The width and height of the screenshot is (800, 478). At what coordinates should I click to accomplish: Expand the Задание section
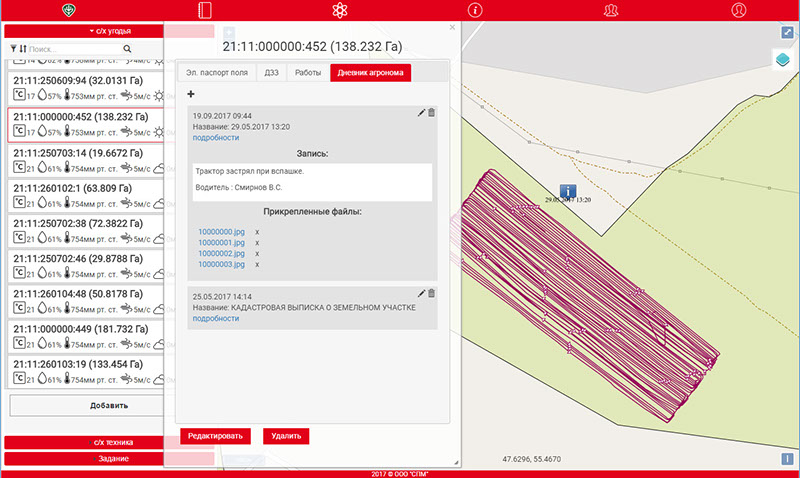(x=110, y=458)
